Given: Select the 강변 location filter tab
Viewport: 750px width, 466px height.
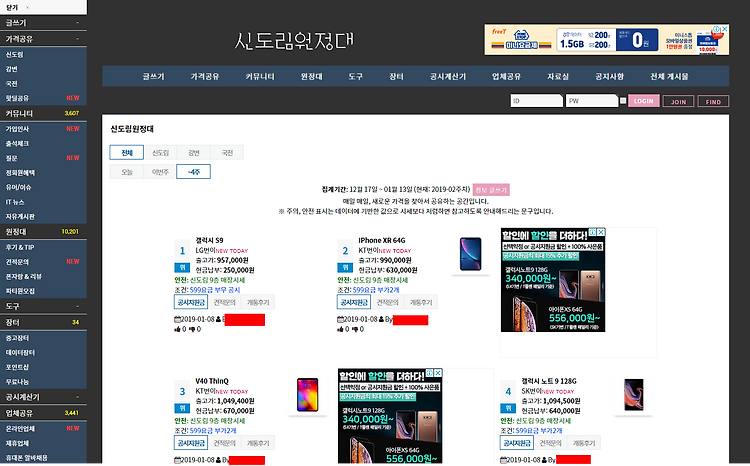Looking at the screenshot, I should [193, 153].
